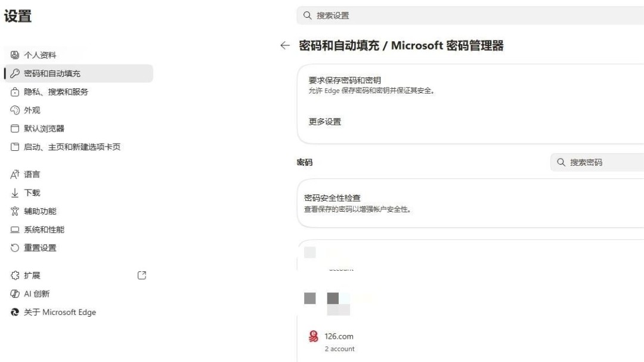644x362 pixels.
Task: Click the magnifier icon in 搜索密码 box
Action: (561, 162)
